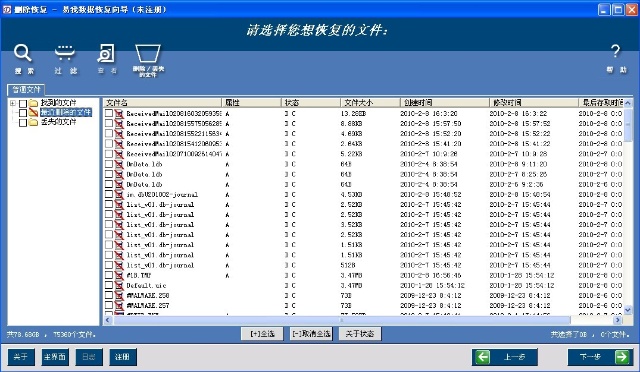The height and width of the screenshot is (372, 640).
Task: Tick checkbox for Default.uic file
Action: pos(109,285)
